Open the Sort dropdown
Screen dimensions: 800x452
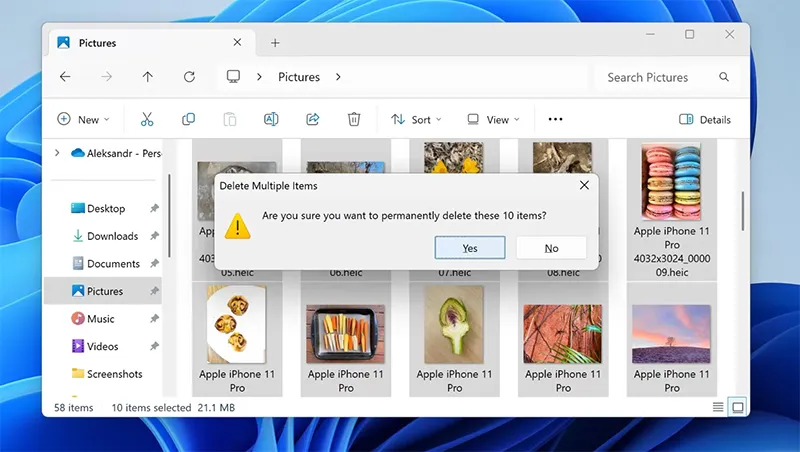(x=416, y=119)
